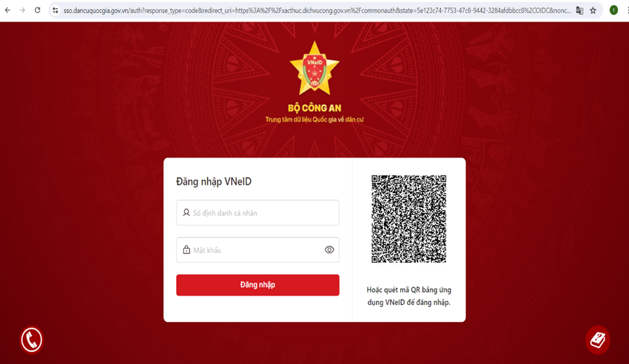The image size is (629, 364).
Task: Bookmark this page with the star
Action: pyautogui.click(x=593, y=11)
